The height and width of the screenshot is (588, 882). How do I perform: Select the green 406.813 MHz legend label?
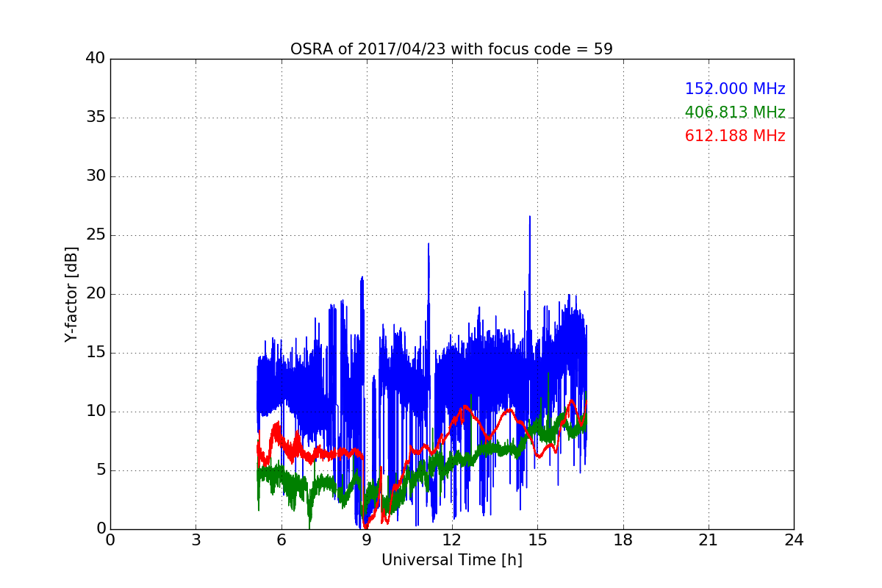(735, 112)
